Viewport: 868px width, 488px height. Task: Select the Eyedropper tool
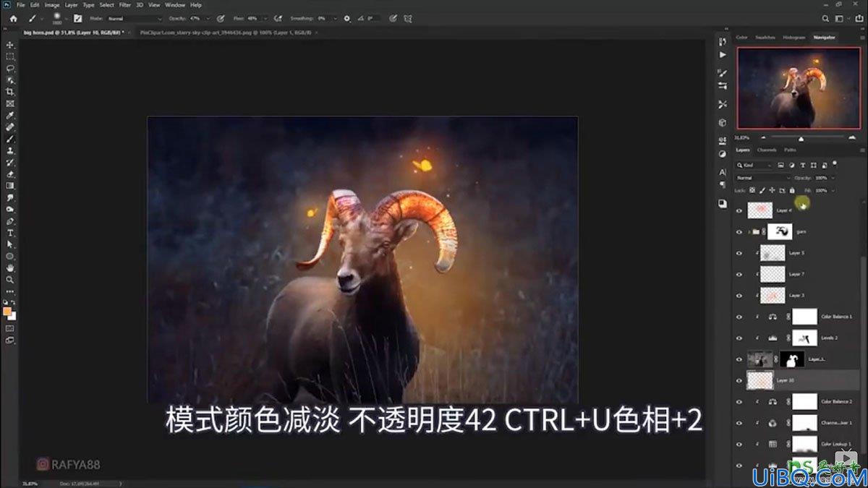tap(10, 116)
